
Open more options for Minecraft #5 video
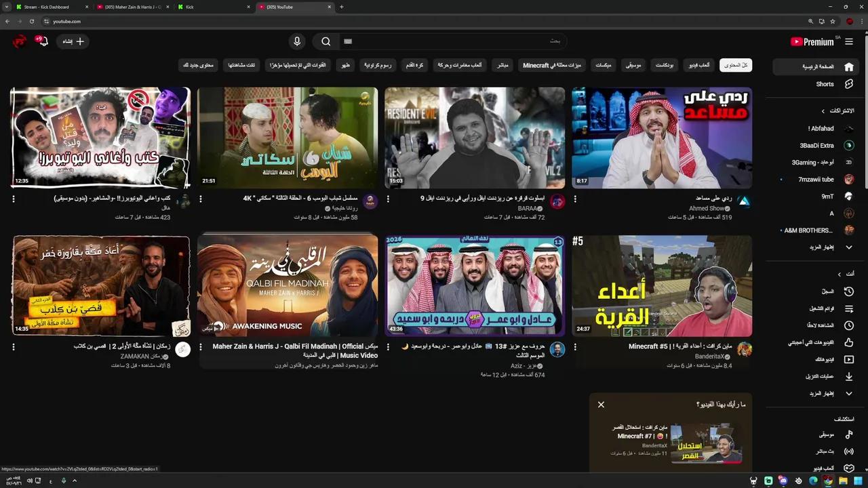coord(575,347)
